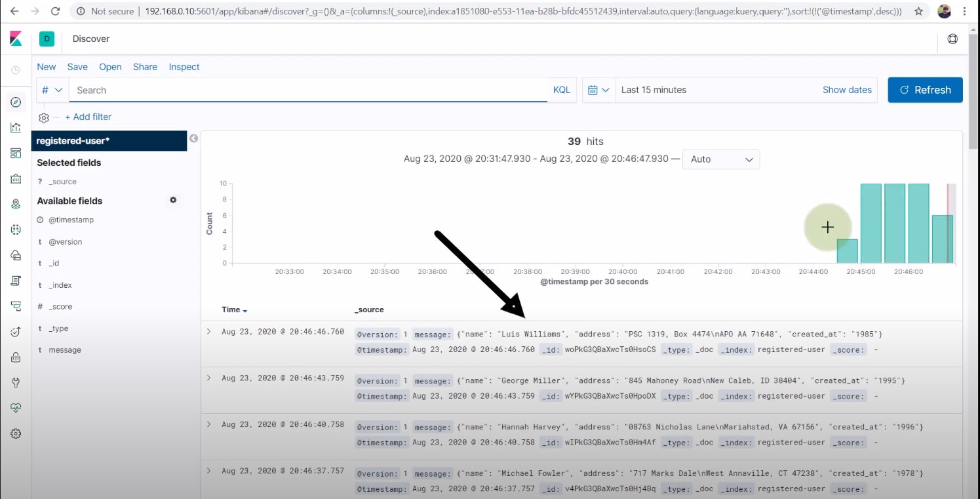Open the Maps app from the sidebar

15,203
